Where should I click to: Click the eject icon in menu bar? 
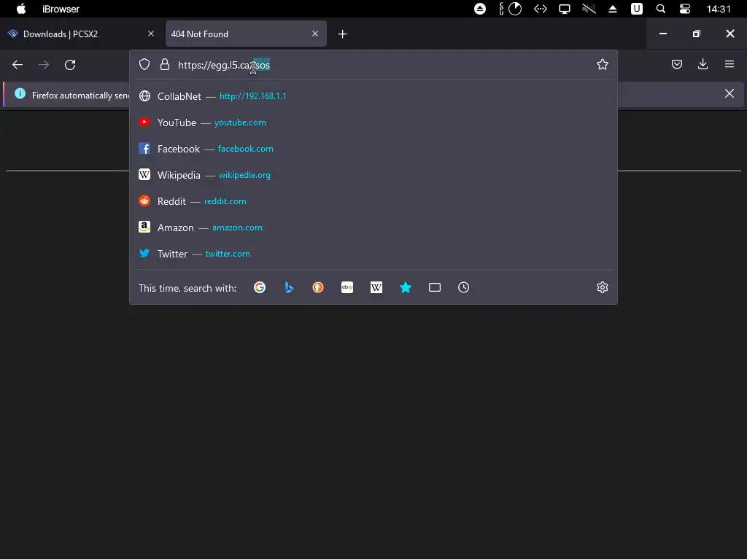[x=613, y=9]
